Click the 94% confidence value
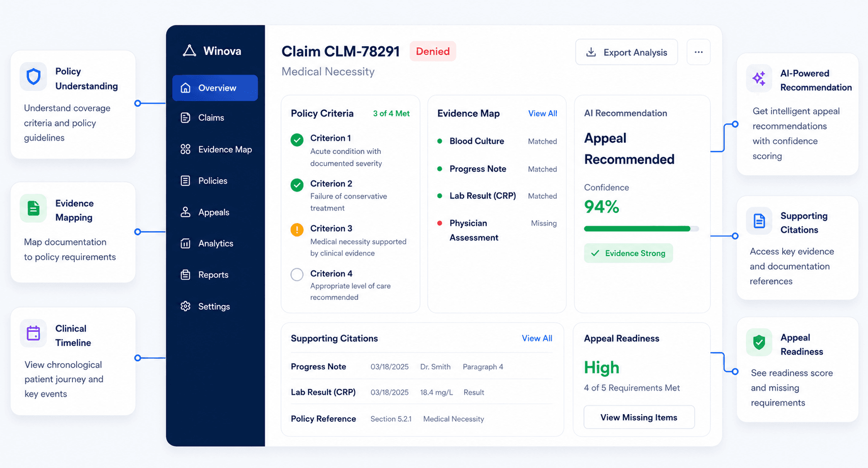 [x=602, y=207]
